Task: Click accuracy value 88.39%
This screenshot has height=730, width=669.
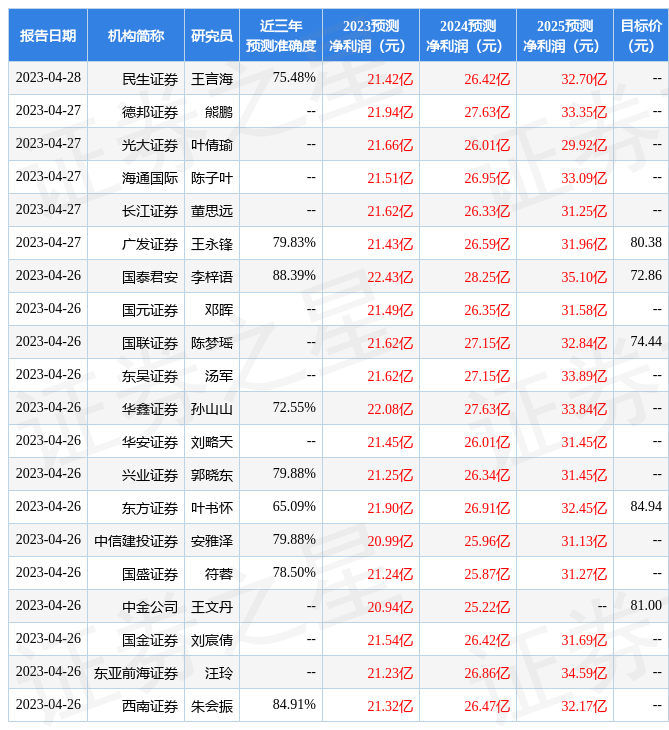Action: (x=294, y=276)
